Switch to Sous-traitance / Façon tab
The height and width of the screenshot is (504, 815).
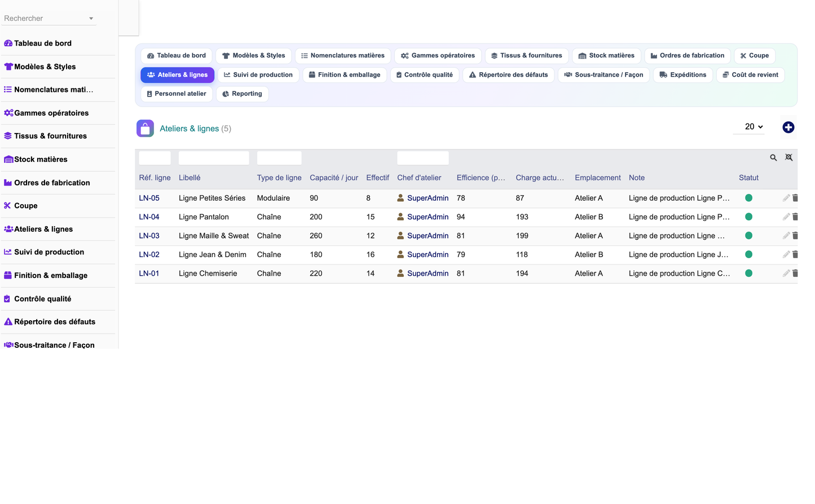603,75
